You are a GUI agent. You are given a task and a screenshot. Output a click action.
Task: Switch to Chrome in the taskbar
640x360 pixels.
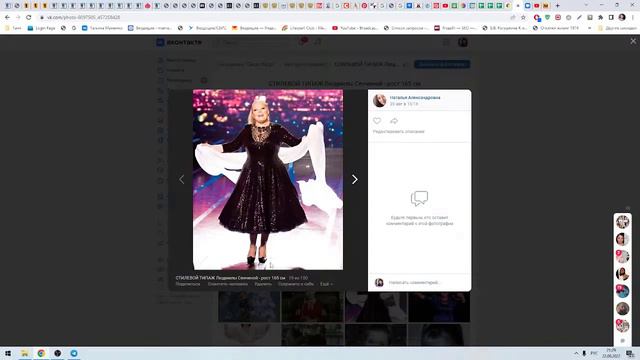41,353
